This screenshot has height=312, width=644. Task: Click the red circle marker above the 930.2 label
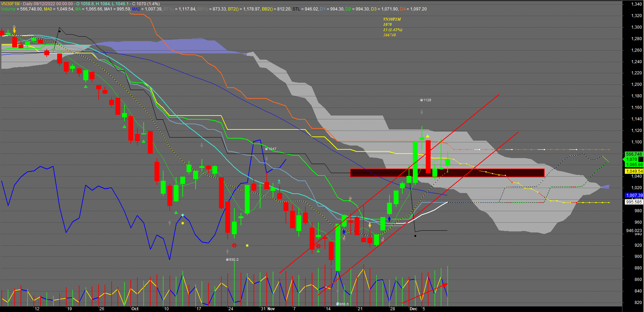point(234,245)
